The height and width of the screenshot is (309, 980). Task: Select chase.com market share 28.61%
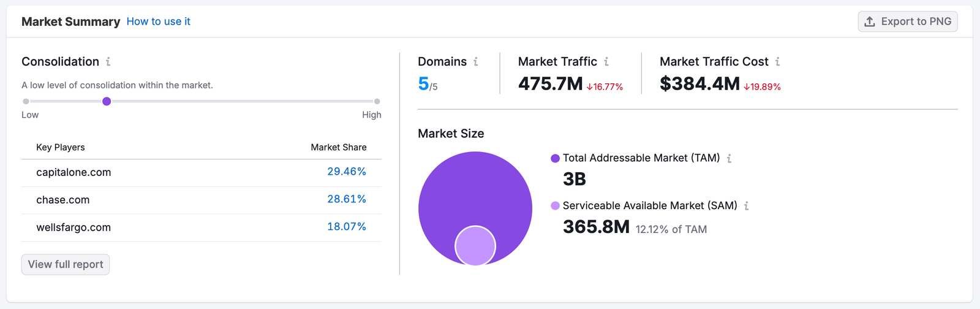click(x=346, y=199)
